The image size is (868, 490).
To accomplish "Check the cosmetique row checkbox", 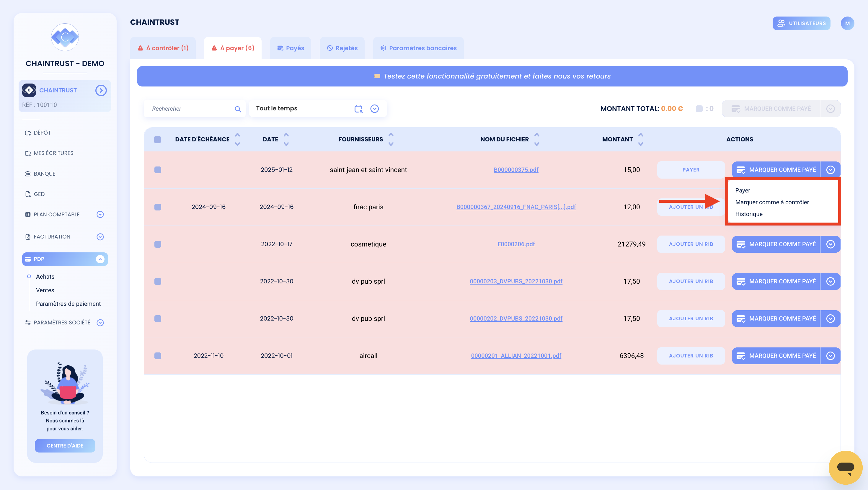I will [x=157, y=244].
